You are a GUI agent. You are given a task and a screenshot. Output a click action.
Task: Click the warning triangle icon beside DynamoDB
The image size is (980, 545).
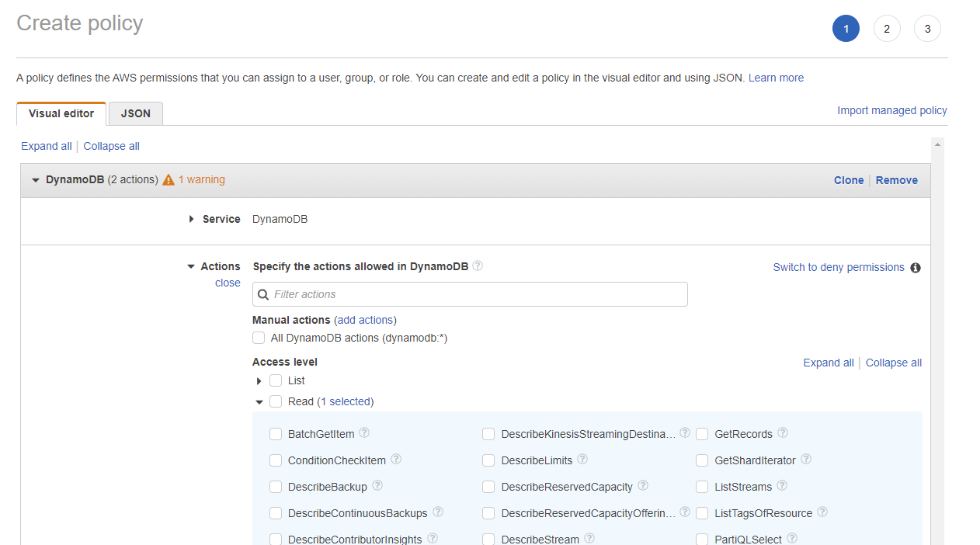coord(169,179)
